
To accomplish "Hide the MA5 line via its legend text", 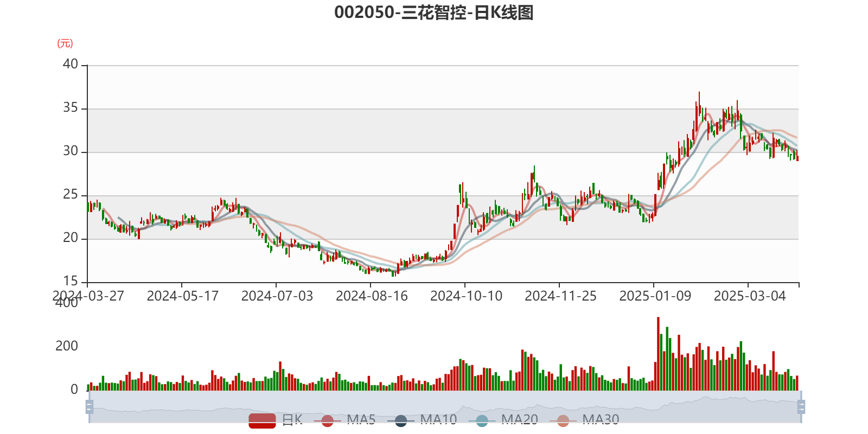I will click(x=361, y=419).
